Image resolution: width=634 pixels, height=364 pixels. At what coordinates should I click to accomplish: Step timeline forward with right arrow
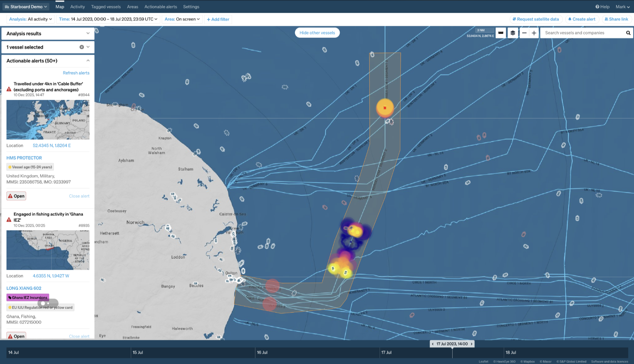472,344
